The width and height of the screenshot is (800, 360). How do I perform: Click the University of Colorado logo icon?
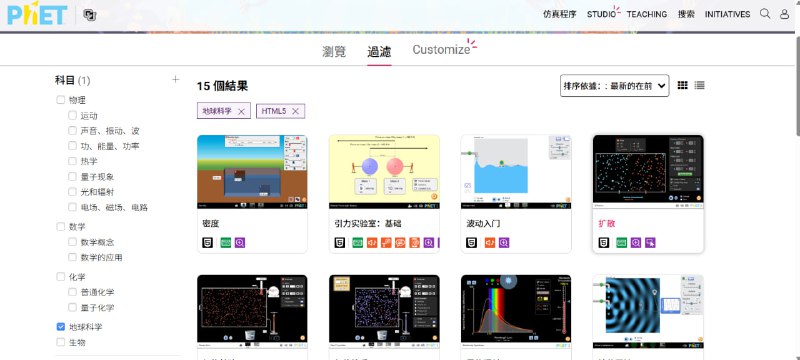tap(90, 15)
